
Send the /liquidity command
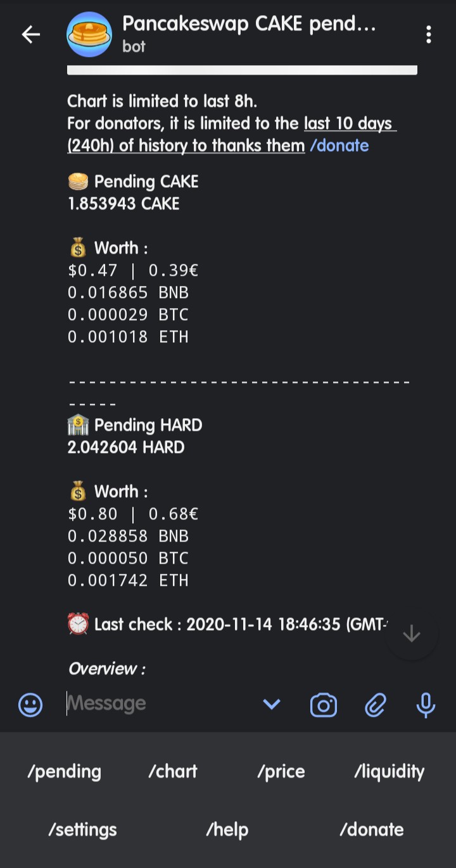click(x=389, y=771)
